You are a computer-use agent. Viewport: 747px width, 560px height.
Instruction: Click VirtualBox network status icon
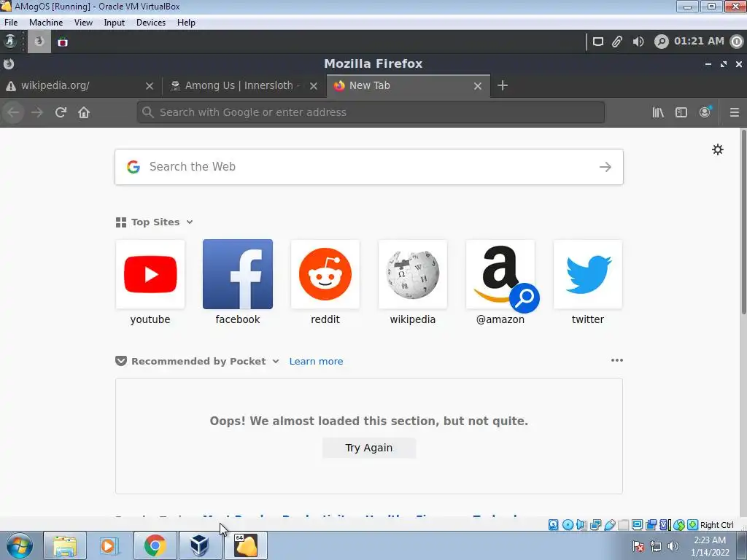coord(595,525)
